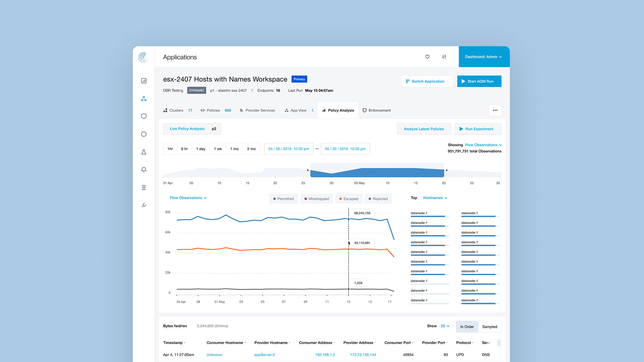Open the three-dot more options menu

coord(495,110)
